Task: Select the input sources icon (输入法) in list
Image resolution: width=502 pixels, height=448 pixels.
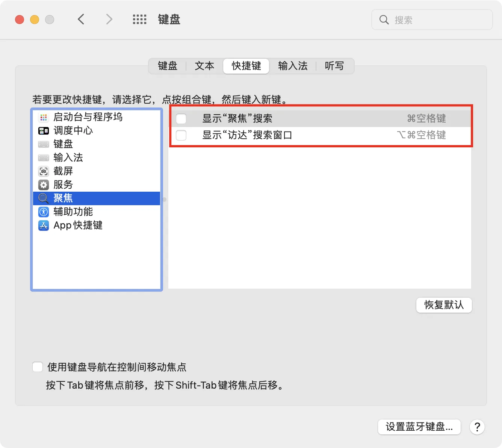Action: tap(44, 158)
